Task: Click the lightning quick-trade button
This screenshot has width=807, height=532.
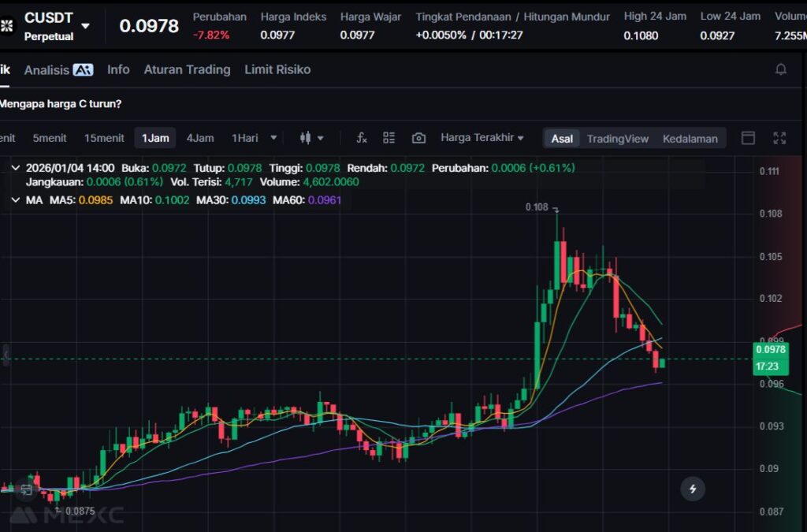Action: [693, 489]
